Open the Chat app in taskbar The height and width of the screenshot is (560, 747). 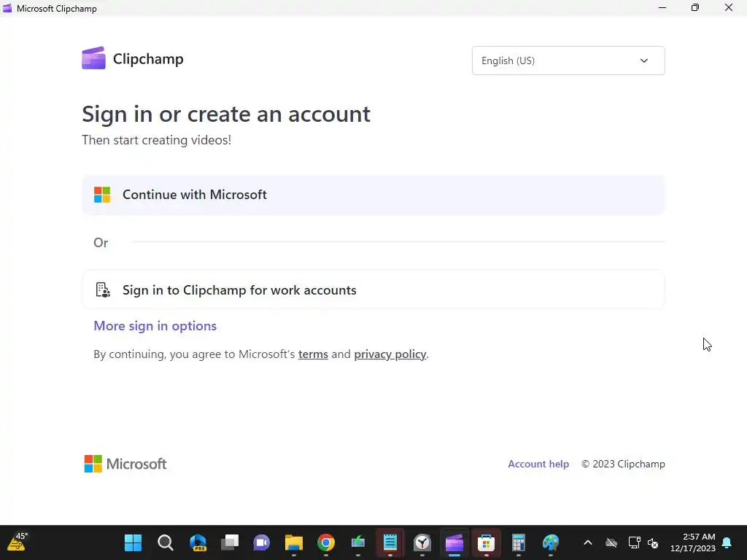point(262,542)
